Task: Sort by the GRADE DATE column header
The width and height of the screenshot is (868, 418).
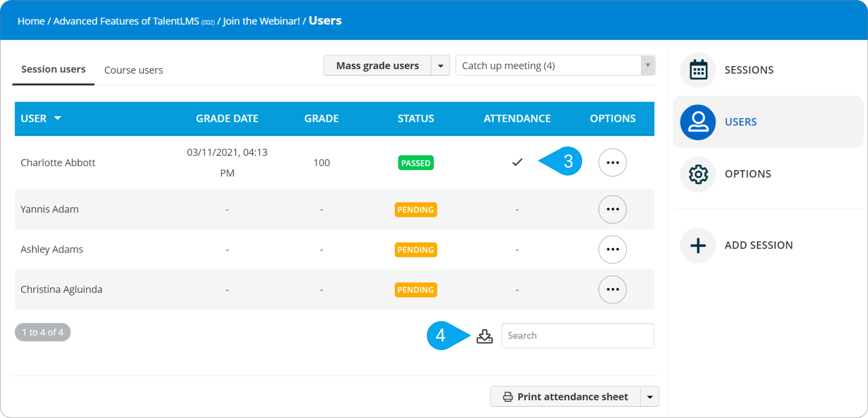Action: 227,118
